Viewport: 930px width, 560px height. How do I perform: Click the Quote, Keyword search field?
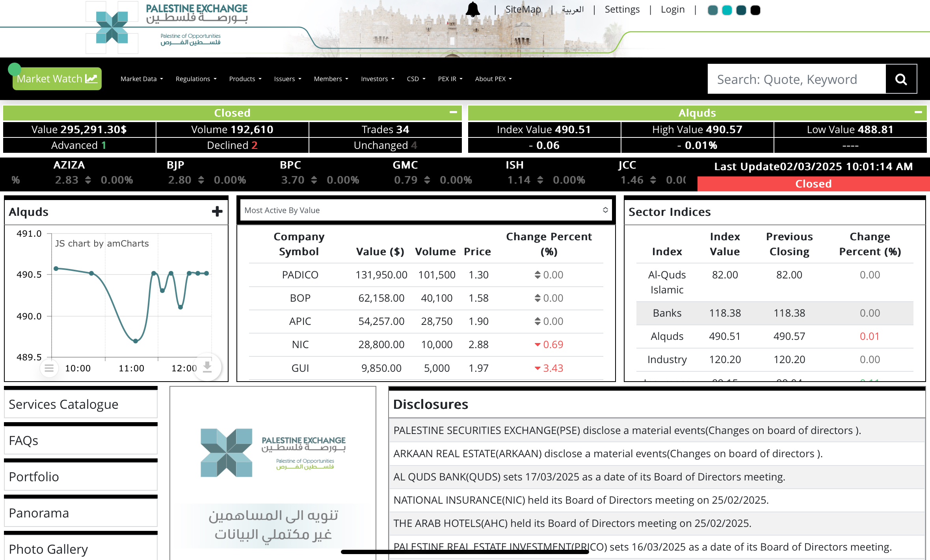(x=796, y=79)
